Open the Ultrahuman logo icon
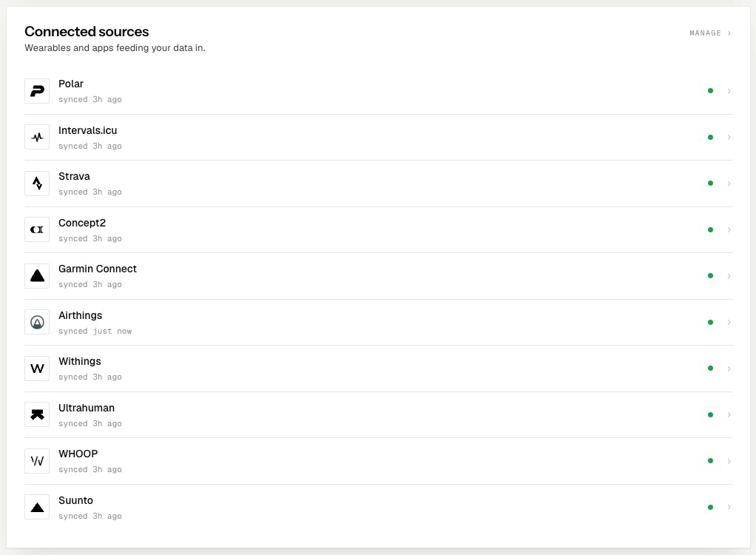 (x=37, y=414)
